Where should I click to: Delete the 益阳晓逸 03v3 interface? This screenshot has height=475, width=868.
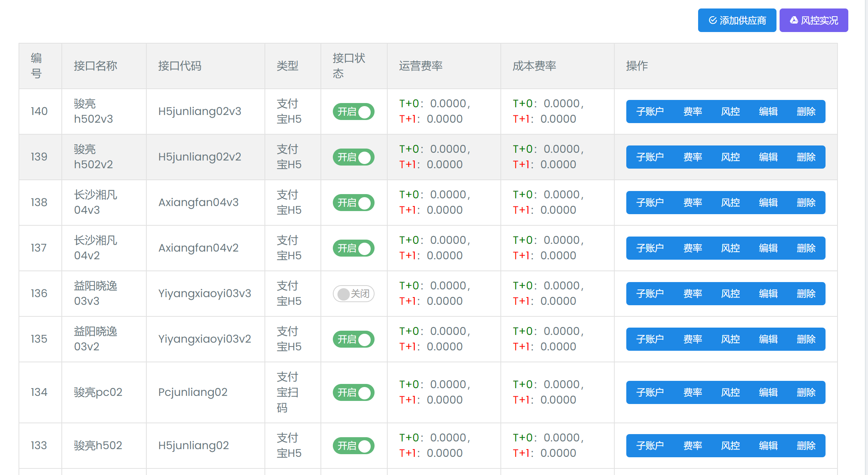coord(806,294)
